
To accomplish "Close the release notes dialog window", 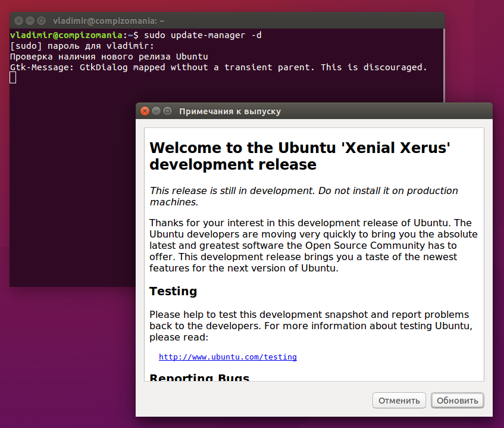I will pyautogui.click(x=145, y=111).
